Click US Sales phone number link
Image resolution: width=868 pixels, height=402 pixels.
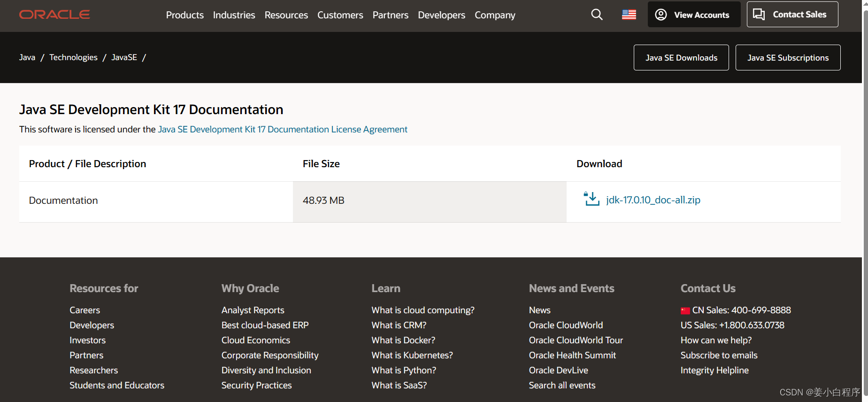(x=733, y=325)
